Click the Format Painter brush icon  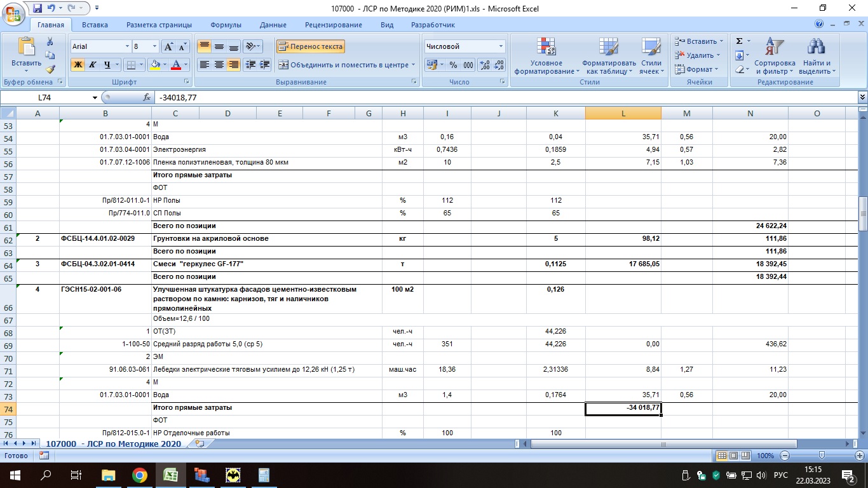click(x=50, y=69)
